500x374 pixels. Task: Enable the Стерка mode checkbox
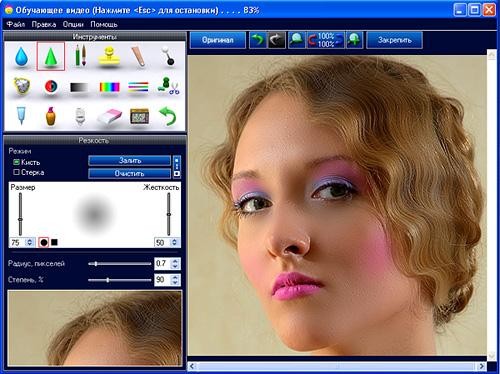coord(16,172)
